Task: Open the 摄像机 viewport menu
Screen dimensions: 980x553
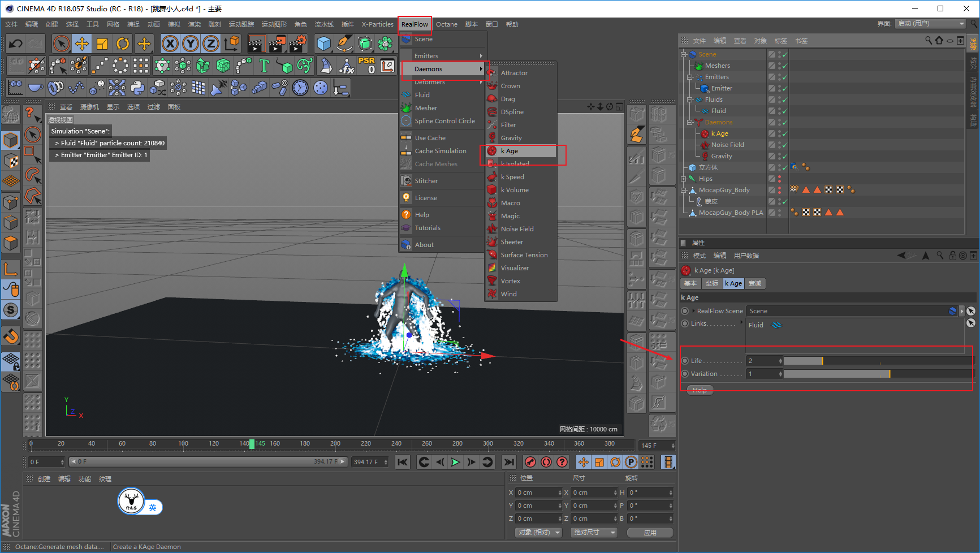Action: [x=89, y=107]
